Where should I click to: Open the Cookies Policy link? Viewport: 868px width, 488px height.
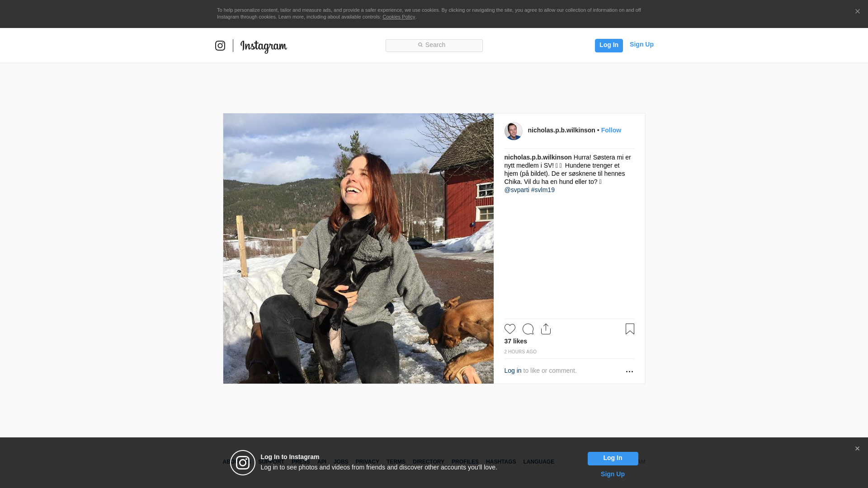tap(399, 17)
